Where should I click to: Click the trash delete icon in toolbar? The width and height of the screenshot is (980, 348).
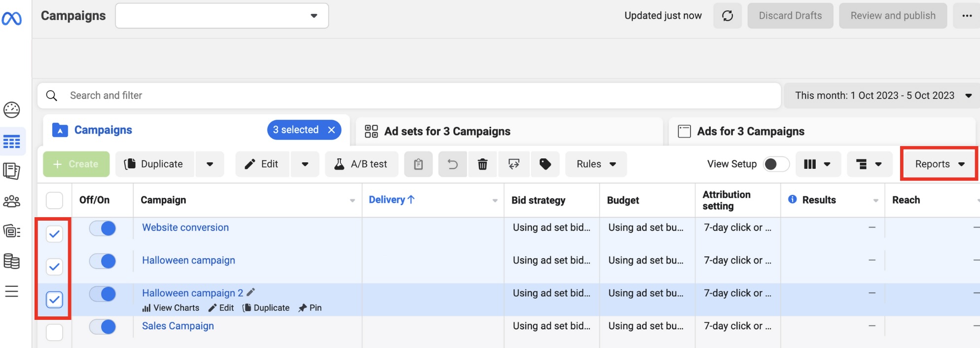coord(483,164)
